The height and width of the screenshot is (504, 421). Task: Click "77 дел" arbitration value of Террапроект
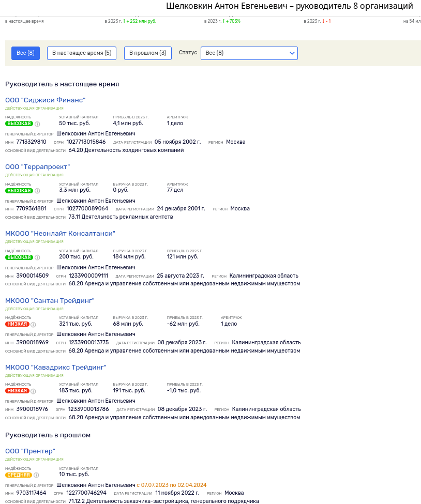[175, 190]
